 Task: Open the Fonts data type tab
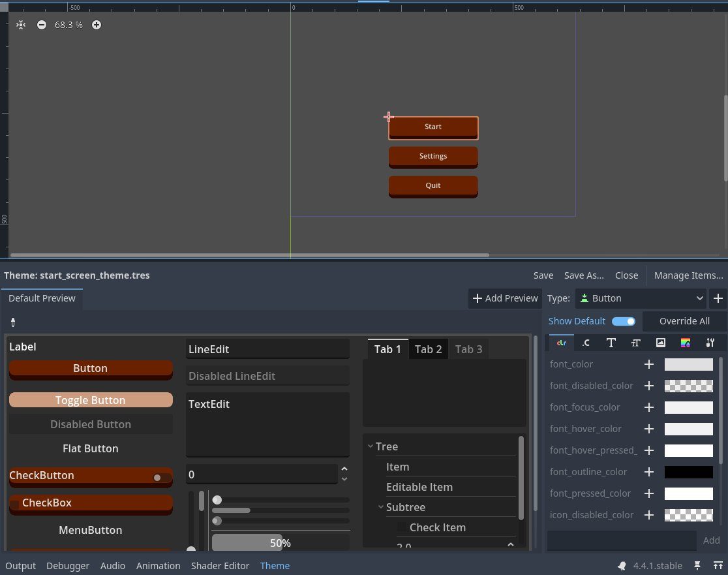(x=611, y=343)
